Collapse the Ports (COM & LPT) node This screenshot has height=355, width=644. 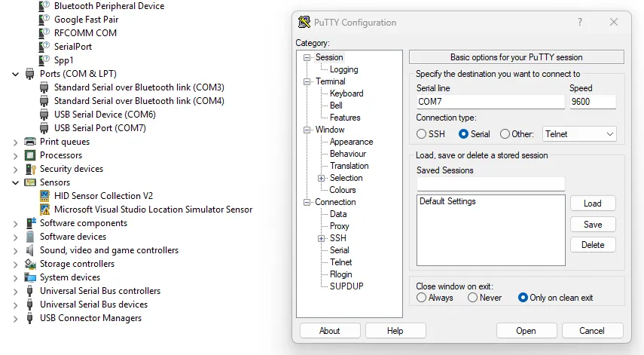coord(15,74)
